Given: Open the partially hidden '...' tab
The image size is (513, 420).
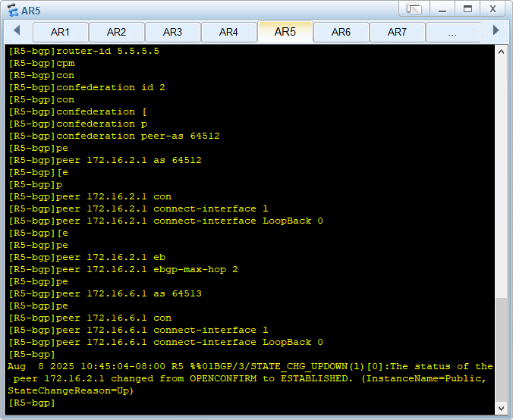Looking at the screenshot, I should (453, 32).
